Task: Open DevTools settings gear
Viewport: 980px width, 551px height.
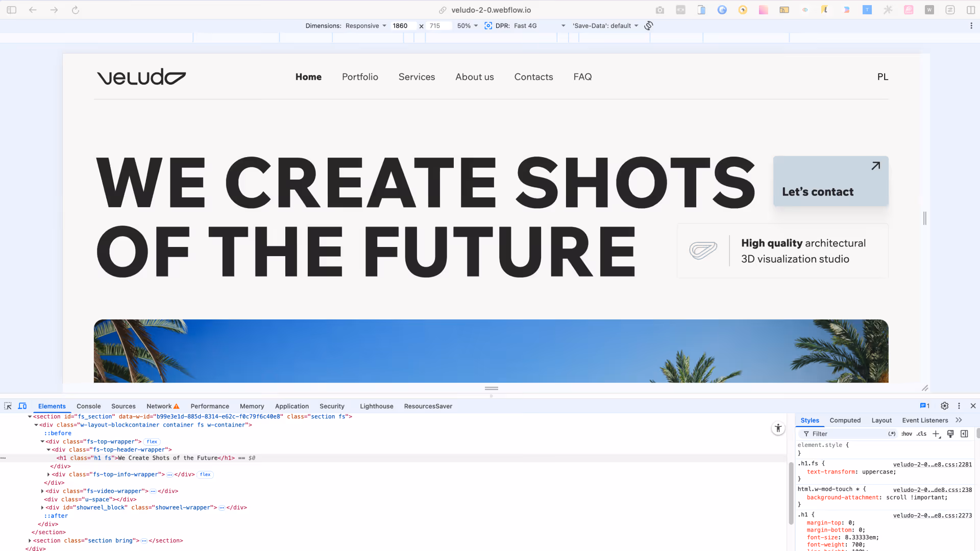Action: (945, 406)
